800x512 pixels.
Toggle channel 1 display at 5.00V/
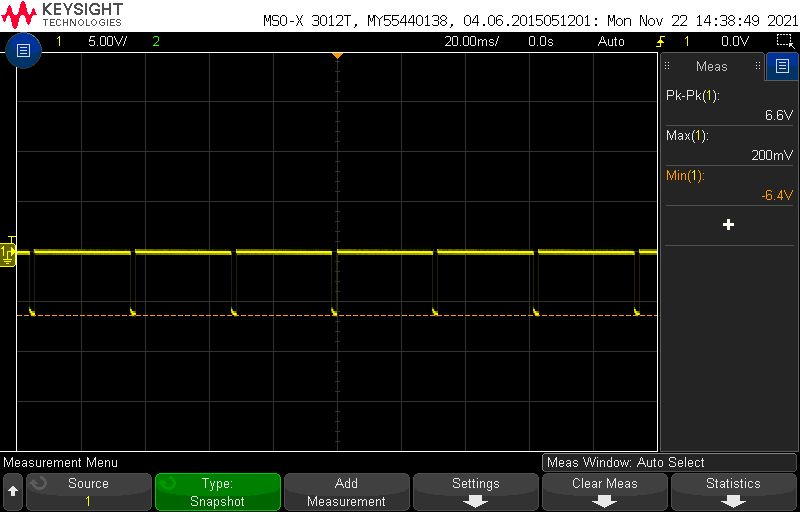pos(95,42)
